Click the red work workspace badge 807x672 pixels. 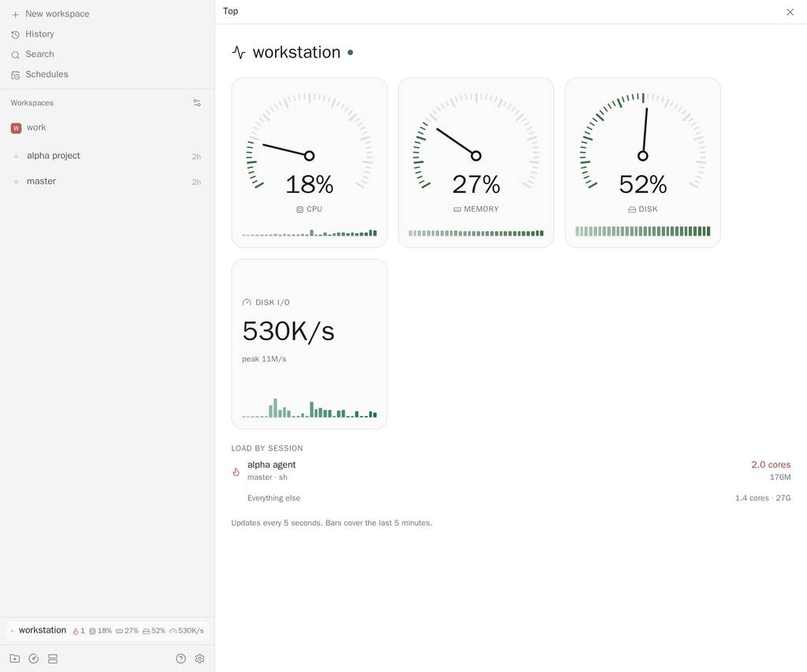16,128
